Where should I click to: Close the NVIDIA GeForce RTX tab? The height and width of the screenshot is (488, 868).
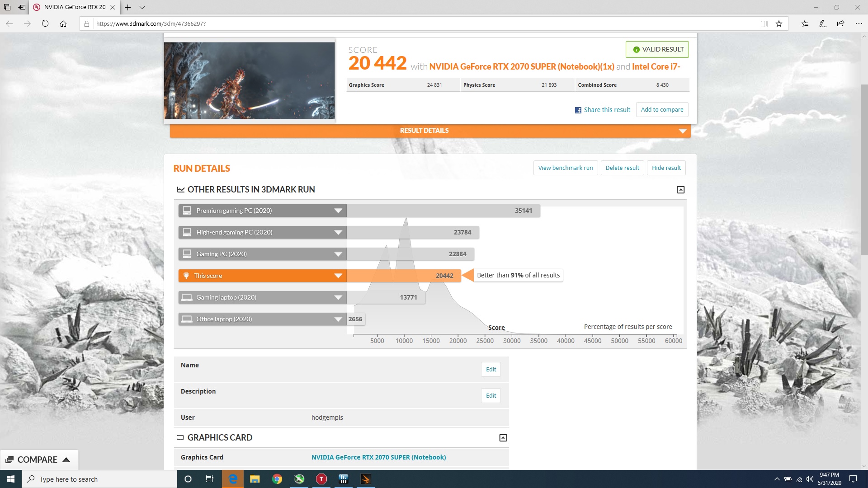coord(113,7)
